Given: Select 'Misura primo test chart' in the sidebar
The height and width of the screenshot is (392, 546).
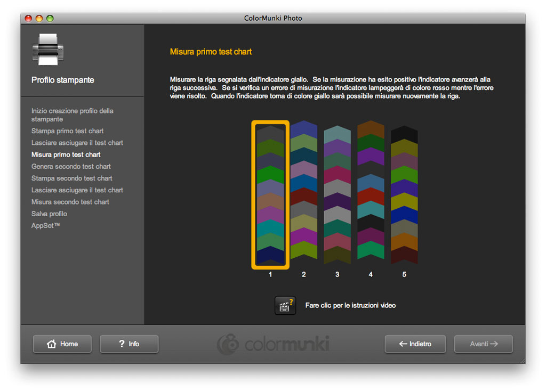Looking at the screenshot, I should (x=66, y=154).
